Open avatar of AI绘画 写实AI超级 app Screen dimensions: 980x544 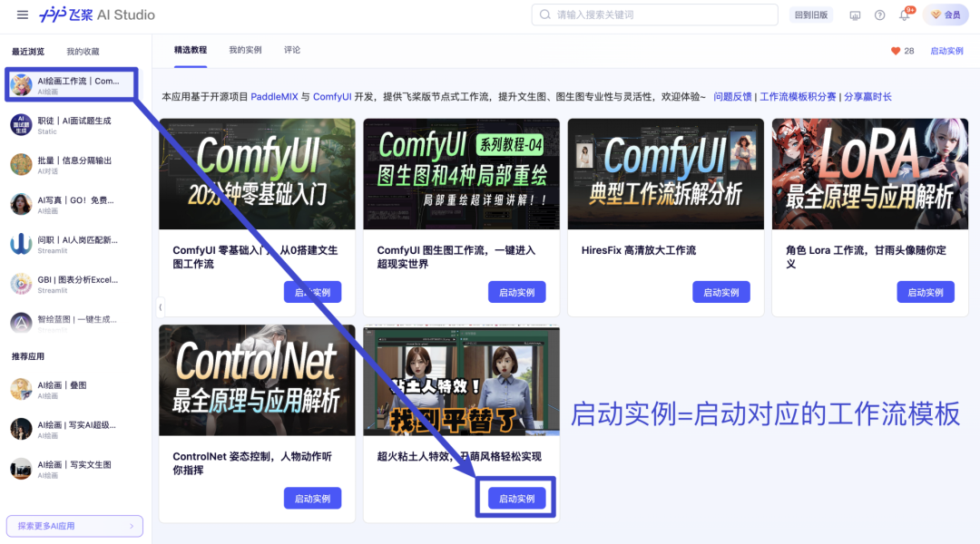coord(21,429)
